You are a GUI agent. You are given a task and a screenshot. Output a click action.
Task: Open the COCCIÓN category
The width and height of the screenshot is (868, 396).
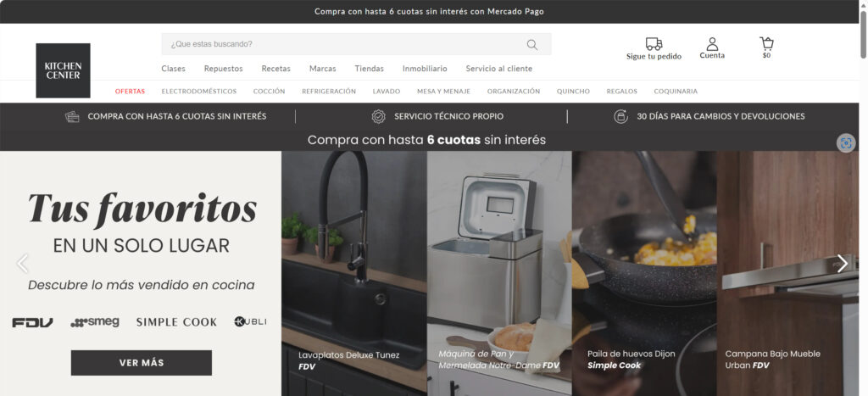pyautogui.click(x=269, y=92)
